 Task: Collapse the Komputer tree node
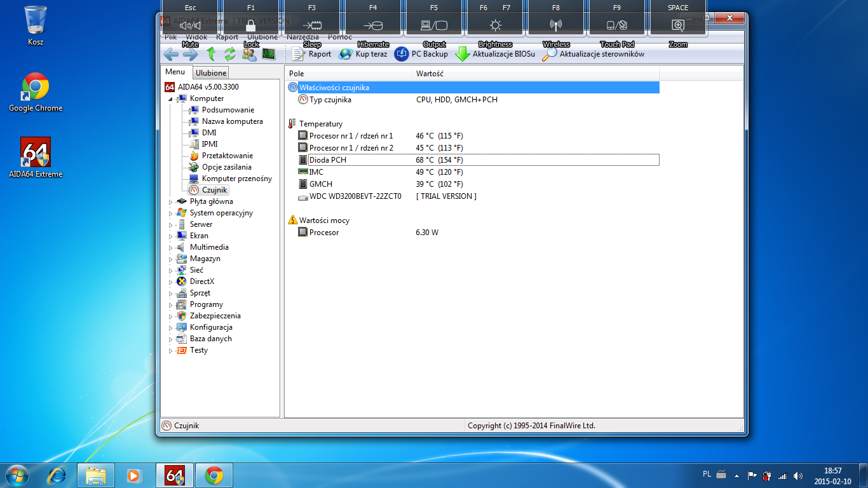pyautogui.click(x=170, y=99)
